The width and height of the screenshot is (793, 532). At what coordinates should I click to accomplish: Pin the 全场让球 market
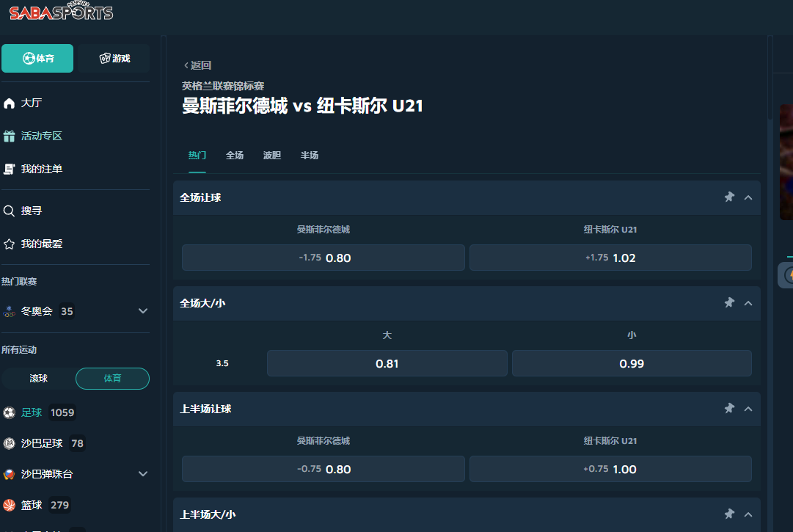(x=729, y=197)
